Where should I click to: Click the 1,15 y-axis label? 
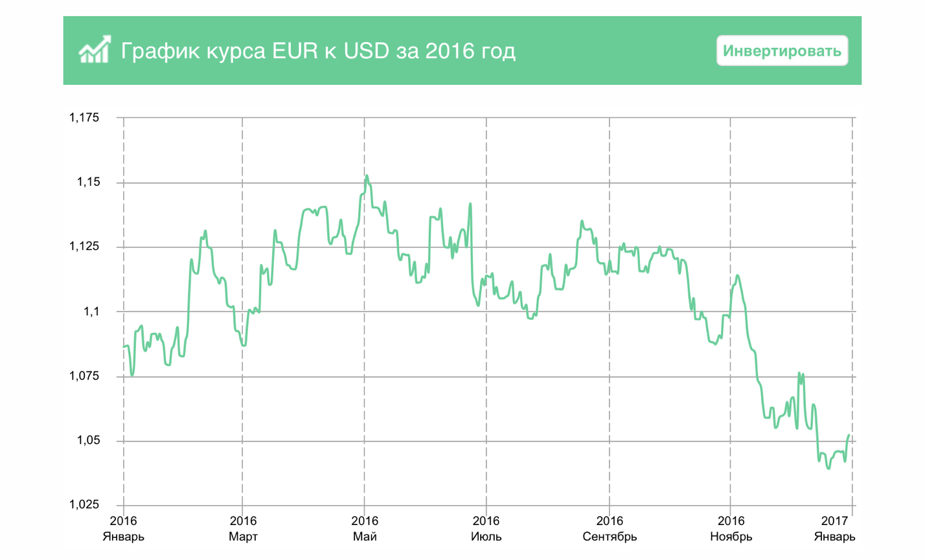click(x=88, y=183)
